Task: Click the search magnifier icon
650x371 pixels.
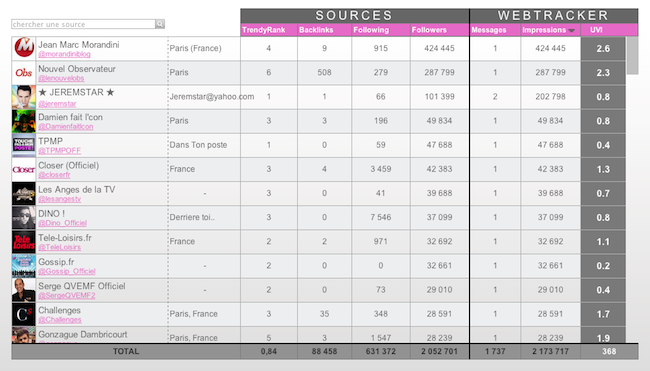Action: (160, 24)
